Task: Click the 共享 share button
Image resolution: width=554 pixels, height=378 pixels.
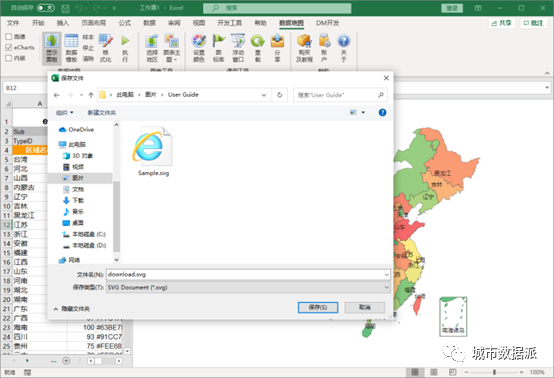Action: point(502,23)
